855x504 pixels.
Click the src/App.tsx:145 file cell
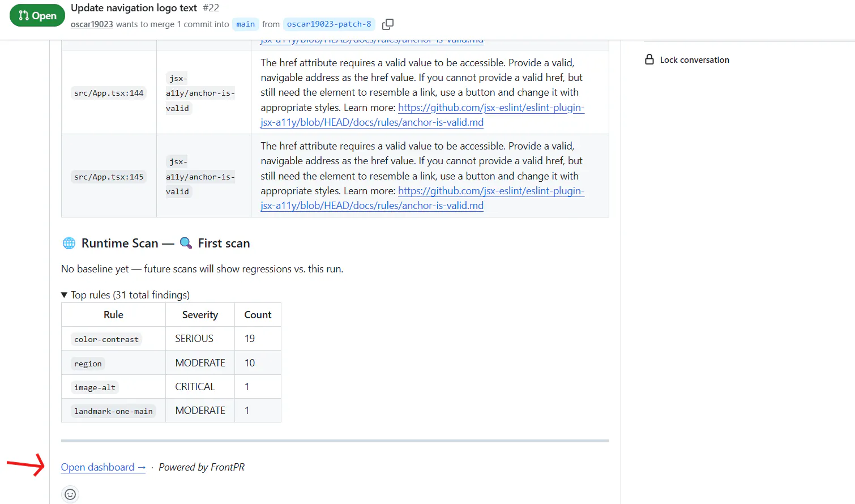[109, 177]
